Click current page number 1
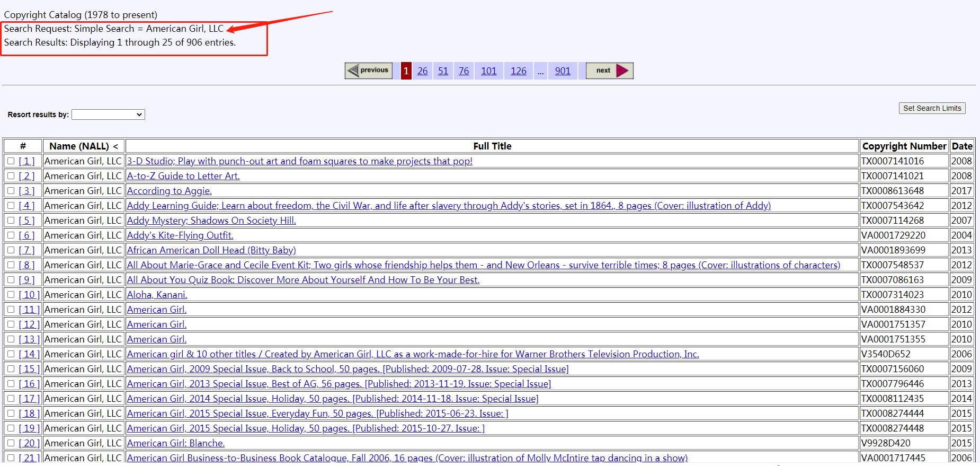 coord(406,71)
